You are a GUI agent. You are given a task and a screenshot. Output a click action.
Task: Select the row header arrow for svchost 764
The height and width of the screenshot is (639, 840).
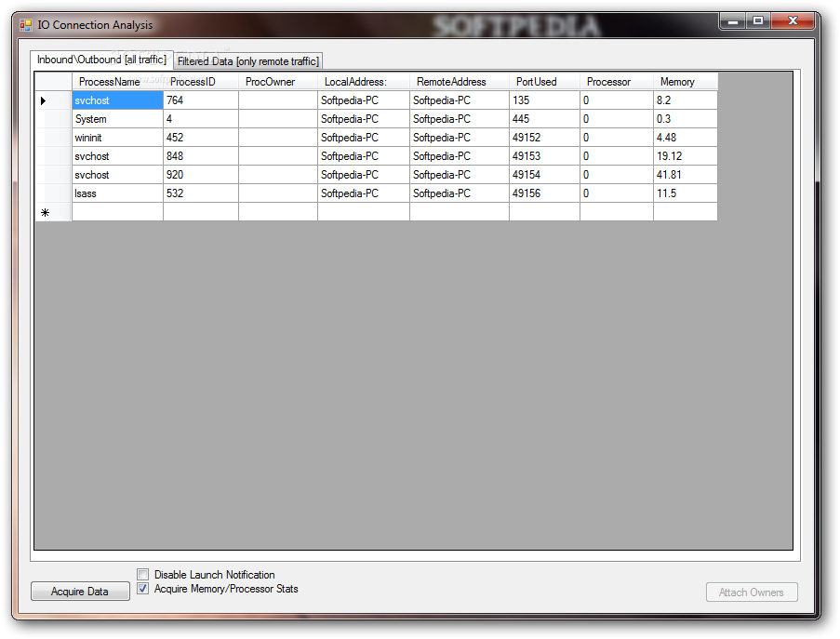coord(53,100)
